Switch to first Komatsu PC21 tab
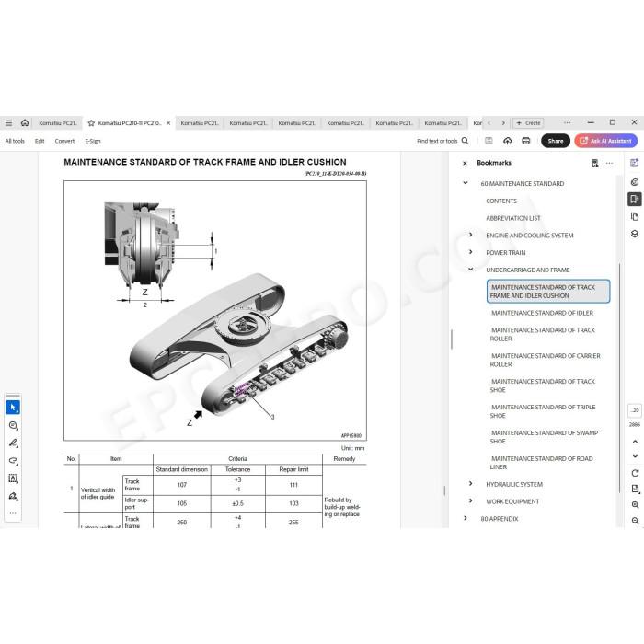This screenshot has width=644, height=644. 57,123
